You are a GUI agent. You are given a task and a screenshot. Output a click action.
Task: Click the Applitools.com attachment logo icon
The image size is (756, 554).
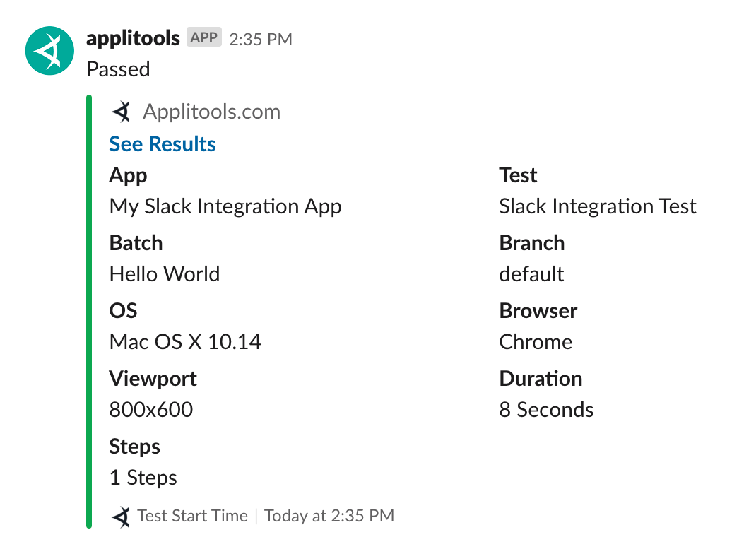[122, 112]
